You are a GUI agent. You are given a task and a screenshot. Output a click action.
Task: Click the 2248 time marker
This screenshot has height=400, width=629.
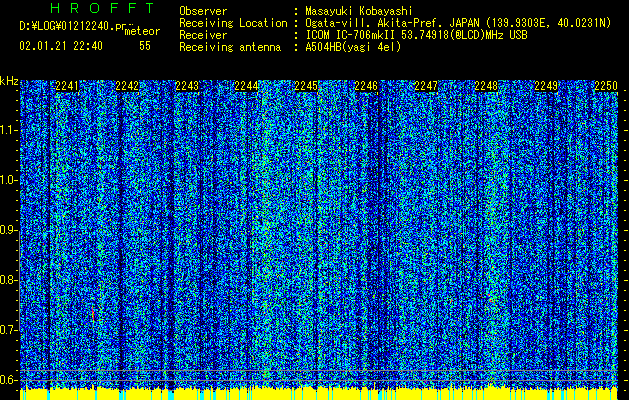point(486,86)
